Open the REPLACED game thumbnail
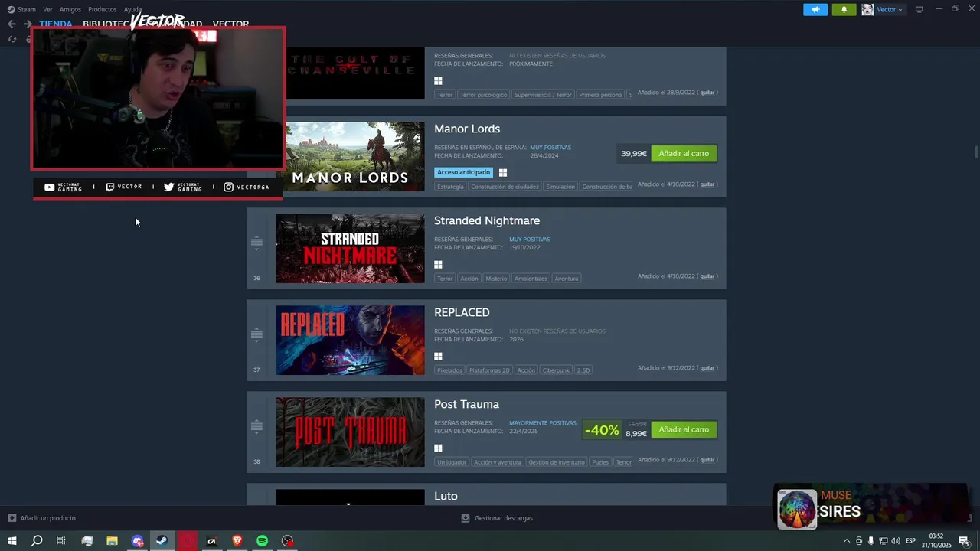Screen dimensions: 980x551 350,341
